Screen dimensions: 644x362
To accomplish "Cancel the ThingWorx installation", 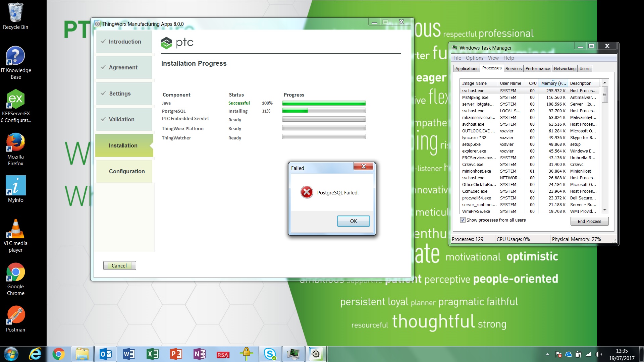I will (x=119, y=265).
